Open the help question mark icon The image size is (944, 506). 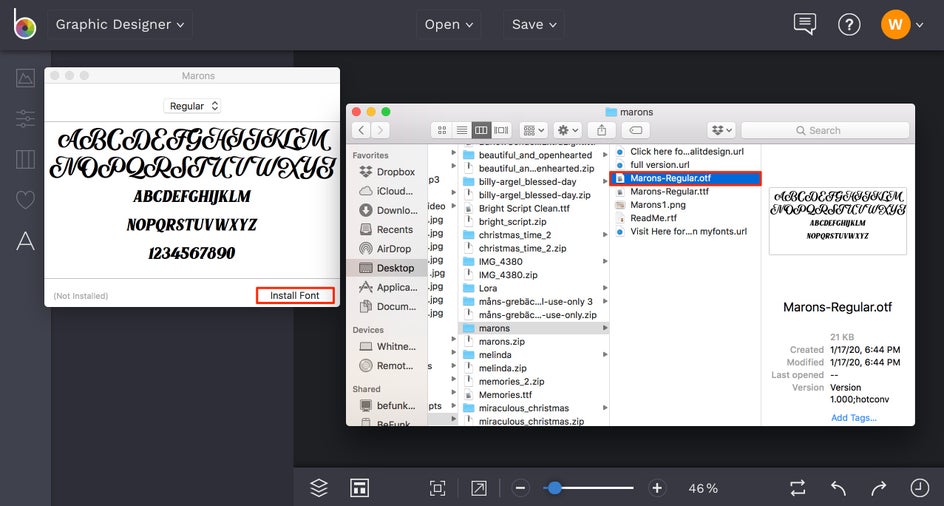(x=849, y=25)
